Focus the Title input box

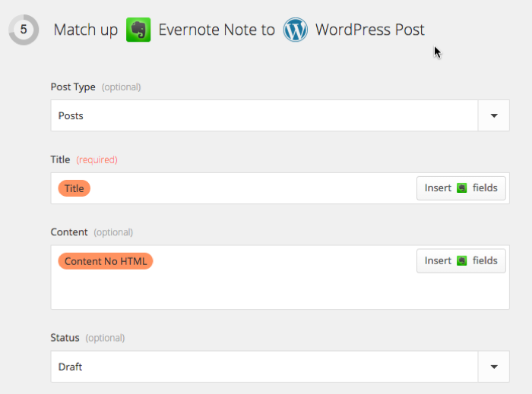click(280, 188)
